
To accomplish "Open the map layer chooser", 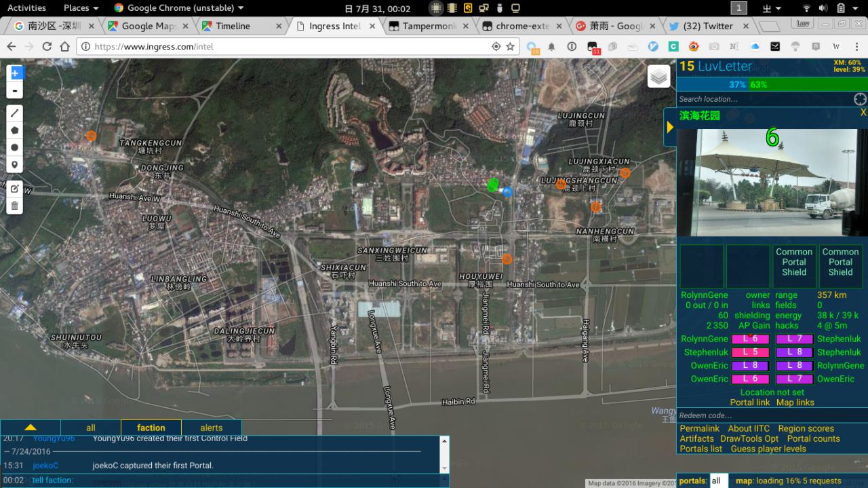I will [658, 77].
